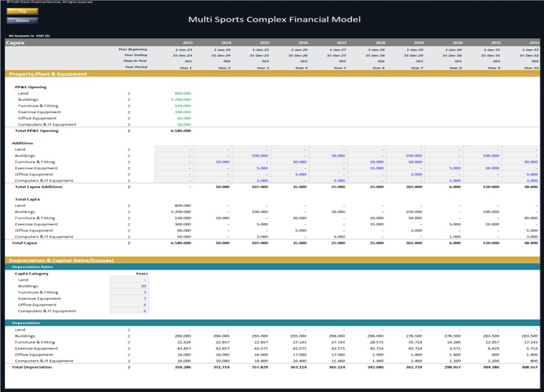Click Total Depreciation 342.686 in 2028
This screenshot has width=544, height=392.
tap(375, 368)
